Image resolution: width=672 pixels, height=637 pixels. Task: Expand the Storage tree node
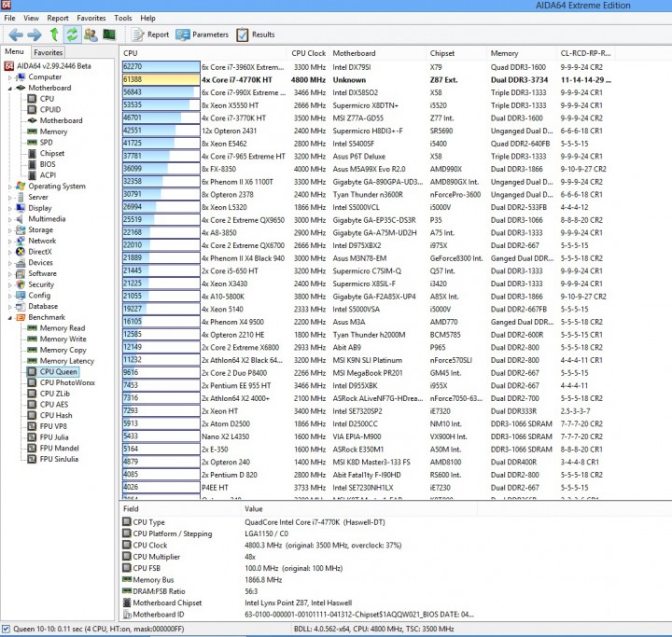coord(10,230)
